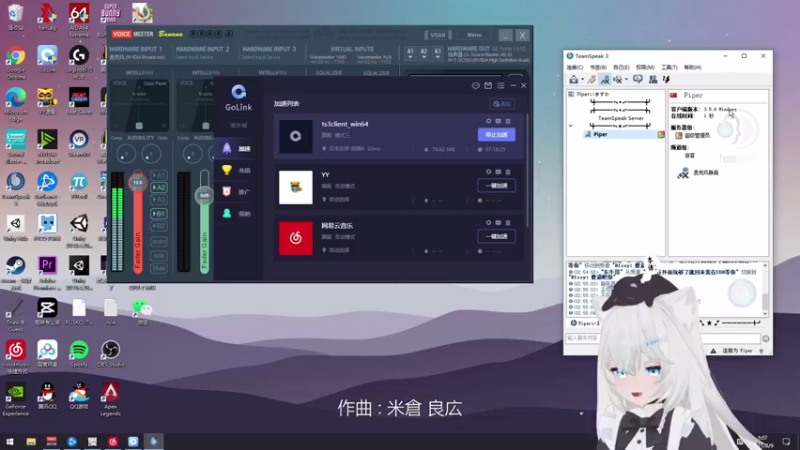The height and width of the screenshot is (450, 800).
Task: Open the Unity Hub desktop shortcut
Action: [x=16, y=228]
